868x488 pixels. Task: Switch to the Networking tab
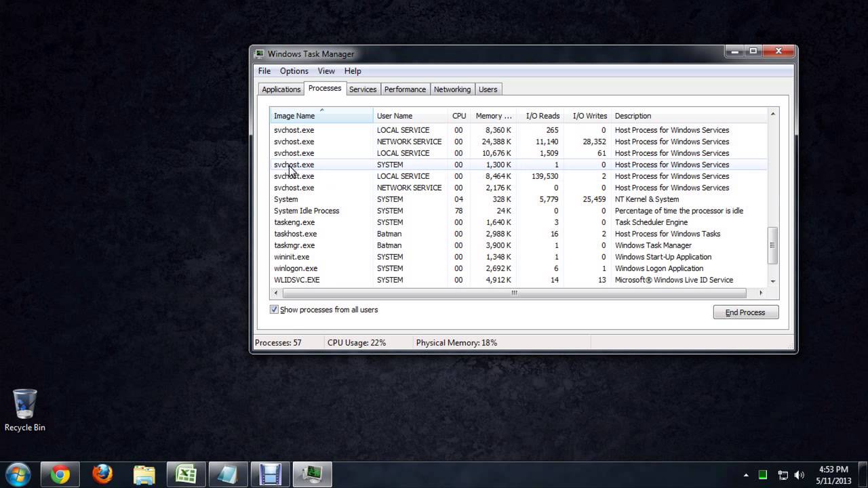point(452,89)
